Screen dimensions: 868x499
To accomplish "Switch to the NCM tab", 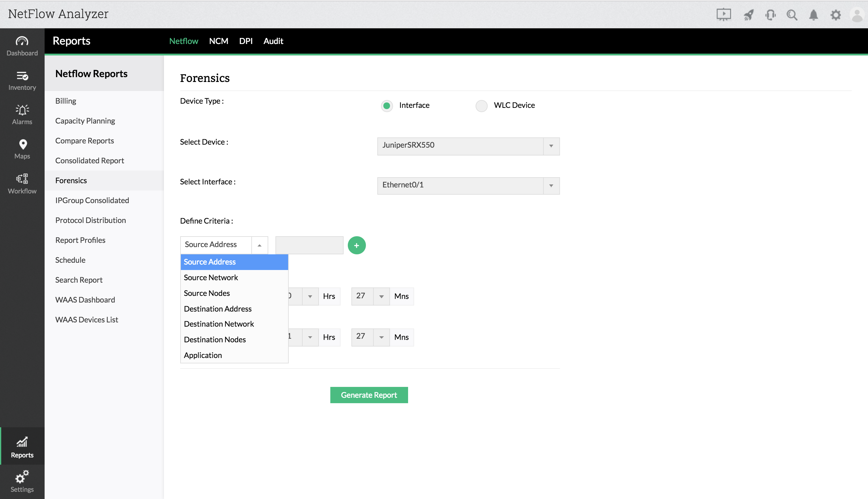I will click(x=218, y=41).
